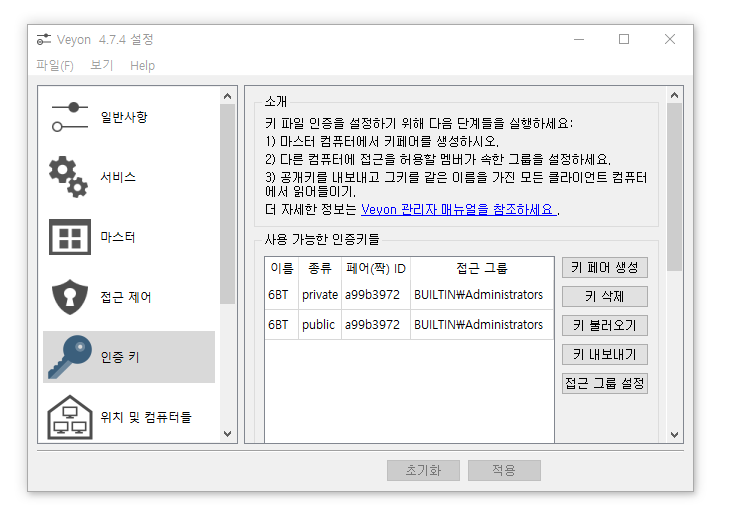Click sidebar scrollbar up arrow
The width and height of the screenshot is (730, 529).
pos(228,96)
